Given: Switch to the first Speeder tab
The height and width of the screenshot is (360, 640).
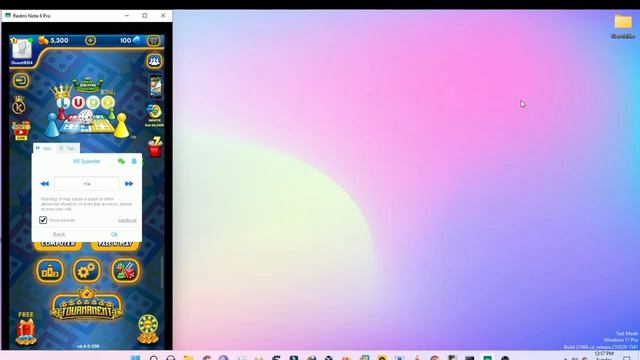Looking at the screenshot, I should click(44, 148).
